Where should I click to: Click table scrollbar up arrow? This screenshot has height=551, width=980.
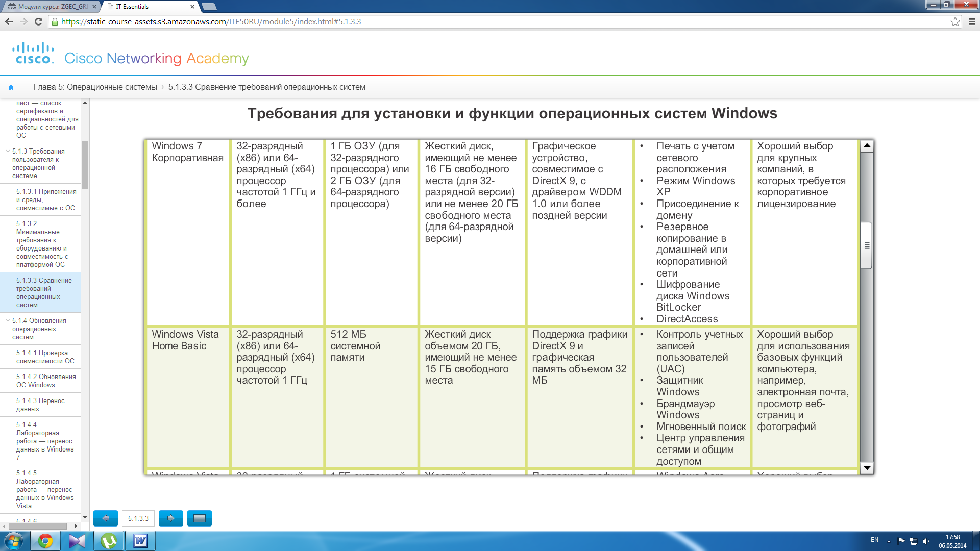point(867,146)
